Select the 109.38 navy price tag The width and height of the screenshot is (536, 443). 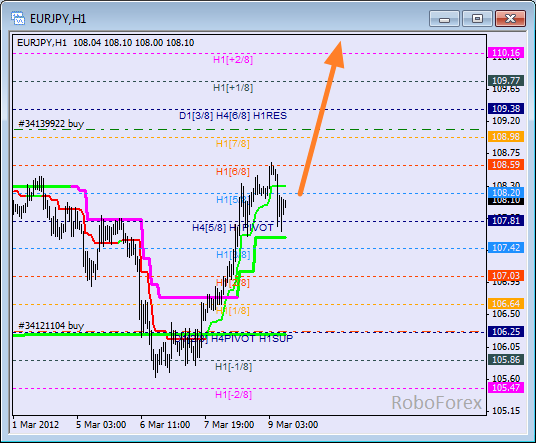pyautogui.click(x=506, y=109)
